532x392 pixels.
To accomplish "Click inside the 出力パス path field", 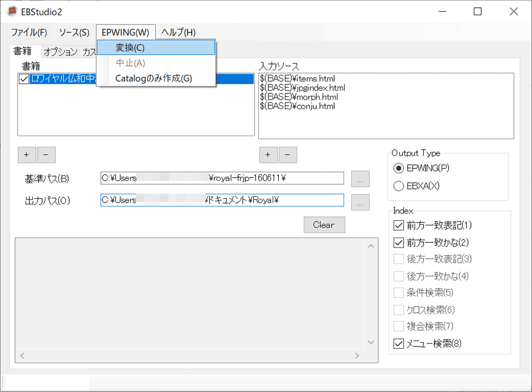I will point(222,200).
